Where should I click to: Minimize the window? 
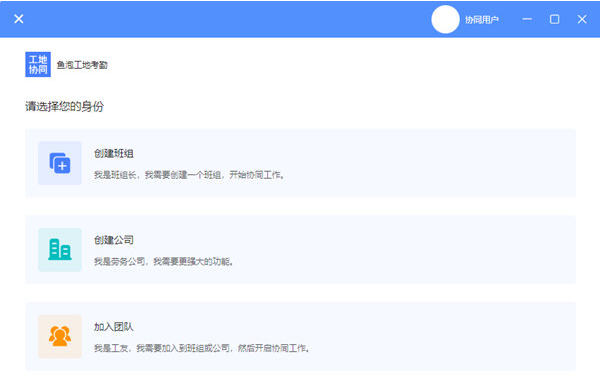coord(527,19)
